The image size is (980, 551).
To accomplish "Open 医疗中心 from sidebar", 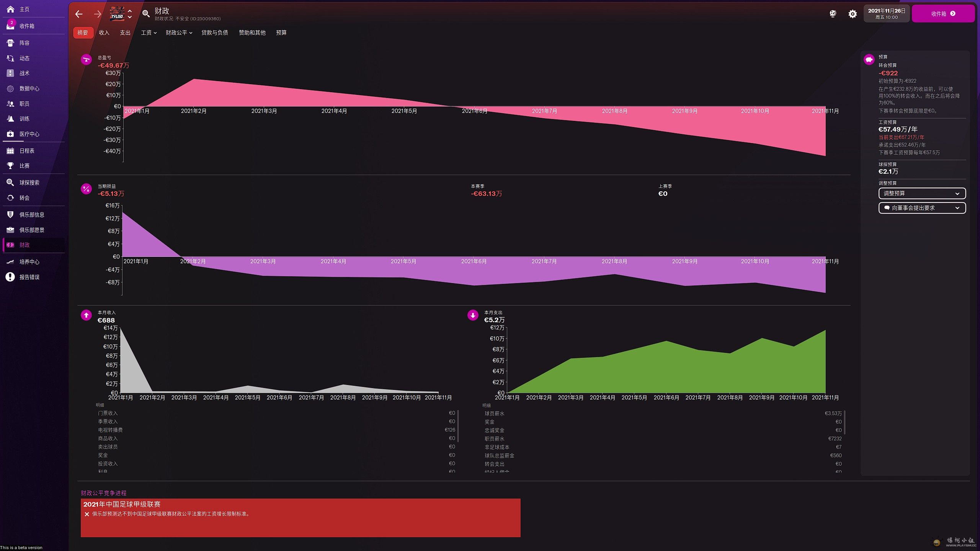I will coord(29,134).
